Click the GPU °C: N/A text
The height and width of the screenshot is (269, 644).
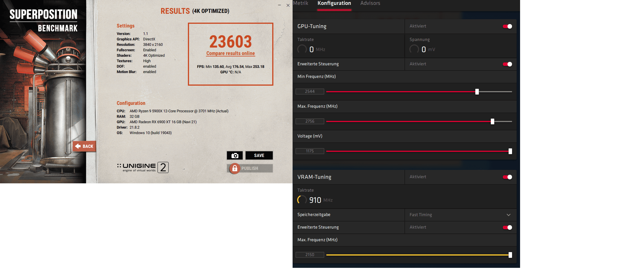[x=231, y=72]
